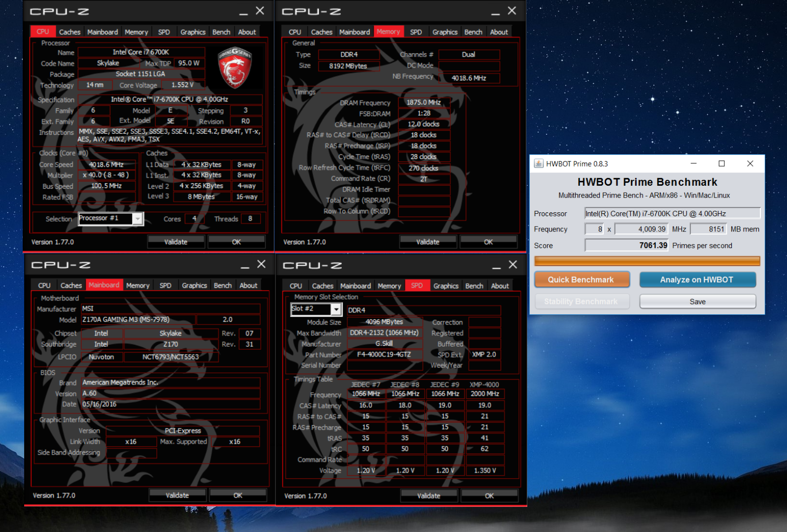Click the Core Voltage value 1.552 V
Viewport: 787px width, 532px height.
click(182, 85)
